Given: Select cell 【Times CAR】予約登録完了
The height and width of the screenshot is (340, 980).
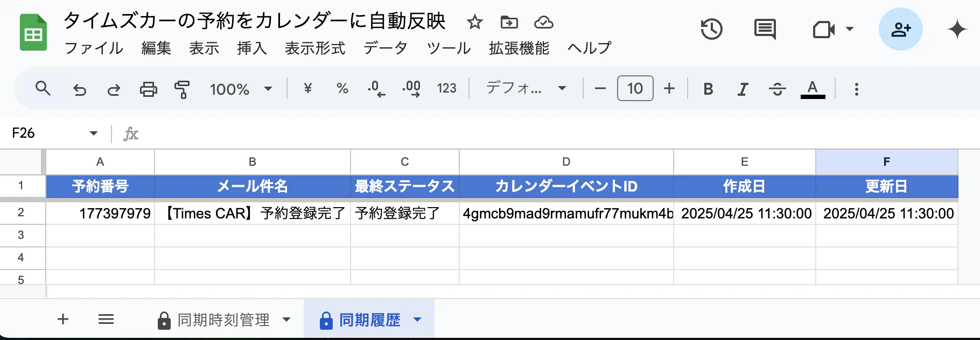Looking at the screenshot, I should (252, 213).
